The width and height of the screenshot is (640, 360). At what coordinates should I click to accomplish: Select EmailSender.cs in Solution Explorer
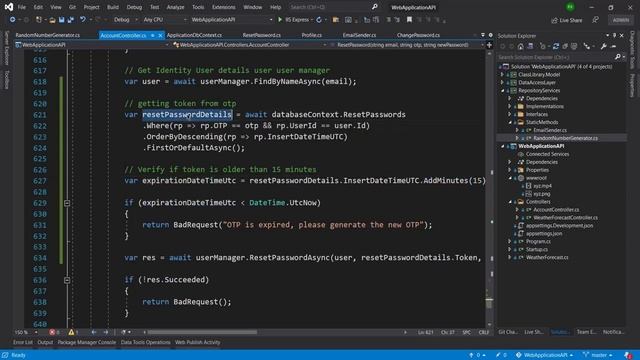(x=550, y=130)
